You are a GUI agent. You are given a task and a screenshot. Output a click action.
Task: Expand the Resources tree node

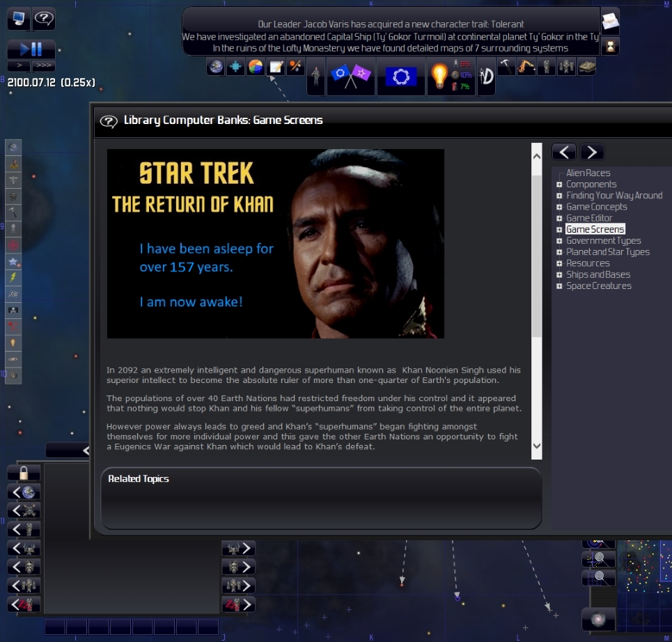click(x=559, y=263)
